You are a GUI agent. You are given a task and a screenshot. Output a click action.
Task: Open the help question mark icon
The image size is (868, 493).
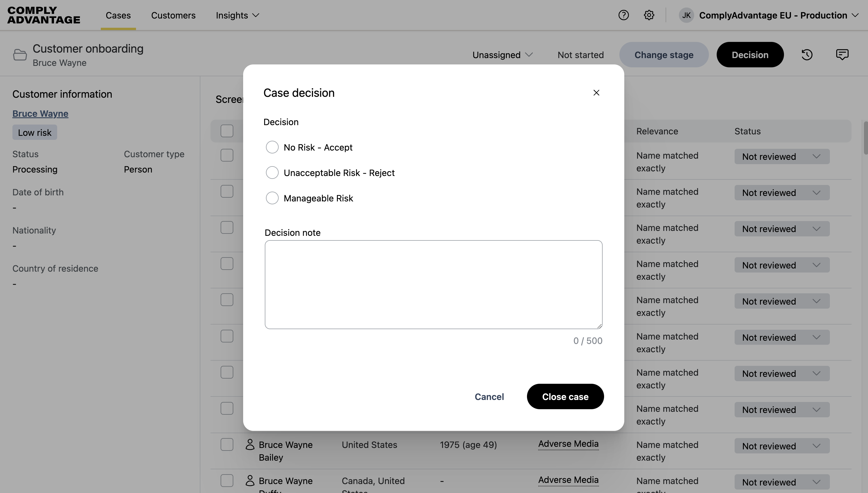(623, 15)
